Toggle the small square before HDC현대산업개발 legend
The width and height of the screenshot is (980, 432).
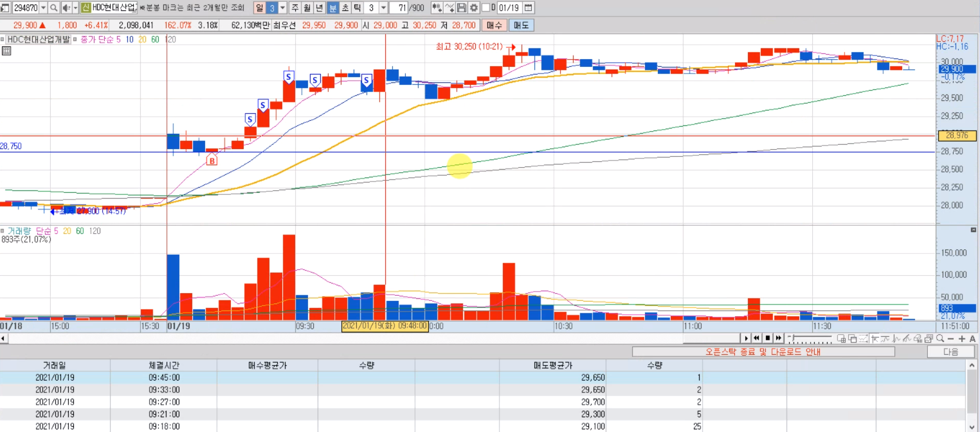(x=3, y=39)
